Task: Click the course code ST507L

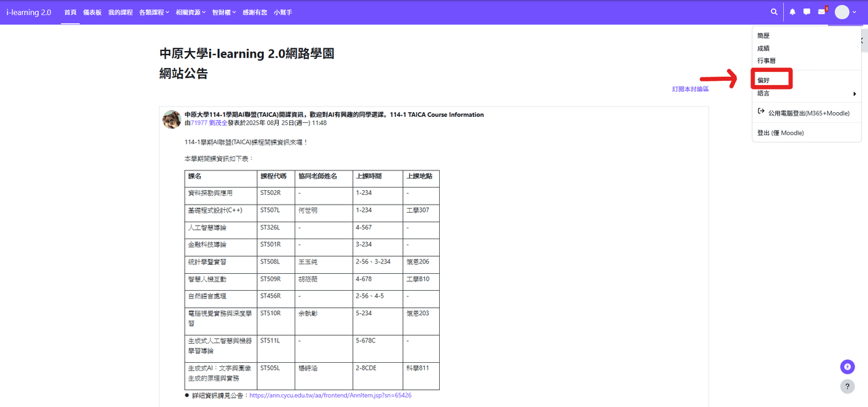Action: click(x=270, y=210)
